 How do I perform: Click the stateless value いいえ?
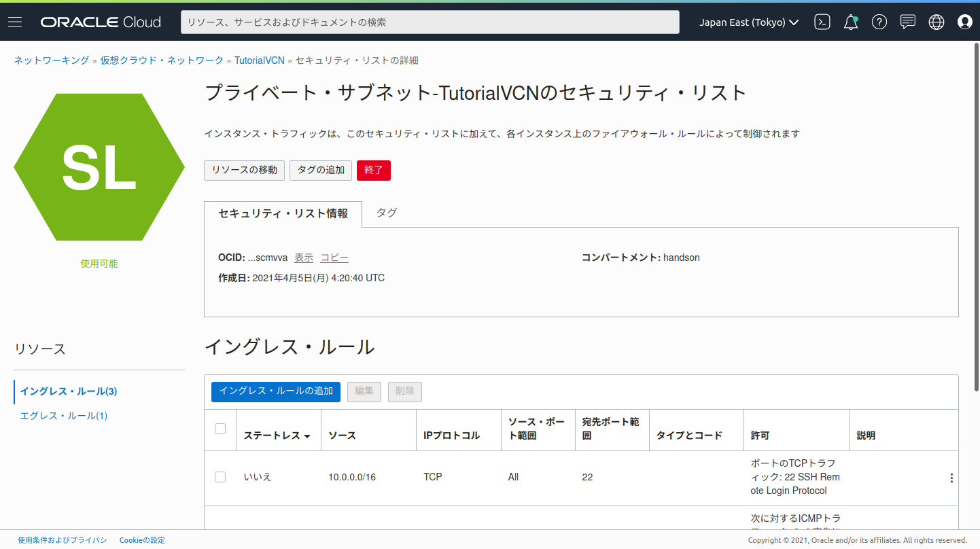pyautogui.click(x=258, y=477)
